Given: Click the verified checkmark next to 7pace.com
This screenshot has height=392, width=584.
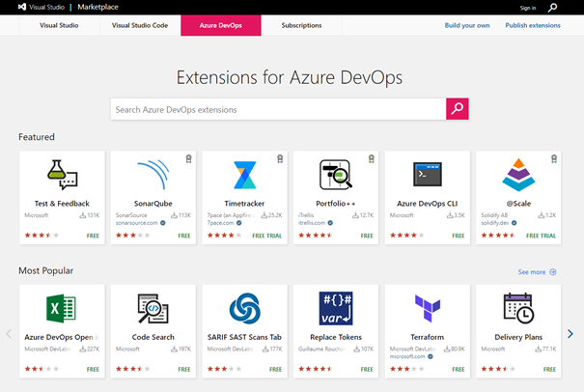Looking at the screenshot, I should [x=238, y=223].
